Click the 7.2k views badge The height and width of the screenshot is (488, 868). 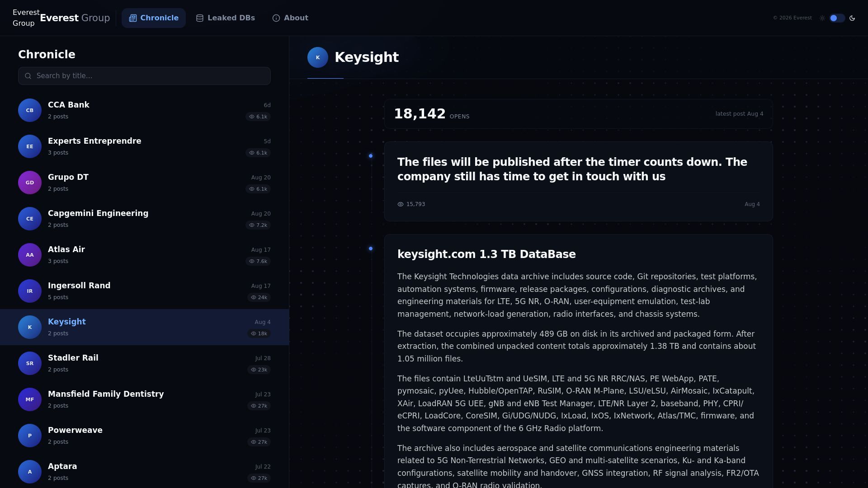(258, 225)
